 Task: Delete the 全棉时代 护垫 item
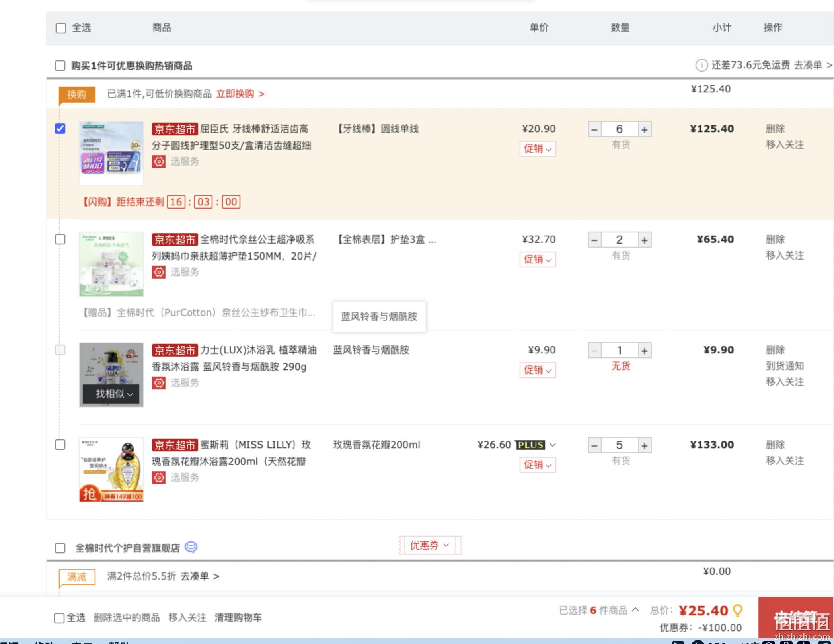coord(775,240)
